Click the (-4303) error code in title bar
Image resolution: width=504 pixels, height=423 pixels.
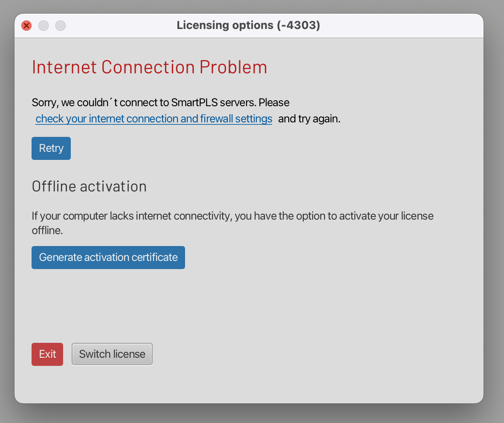coord(298,26)
